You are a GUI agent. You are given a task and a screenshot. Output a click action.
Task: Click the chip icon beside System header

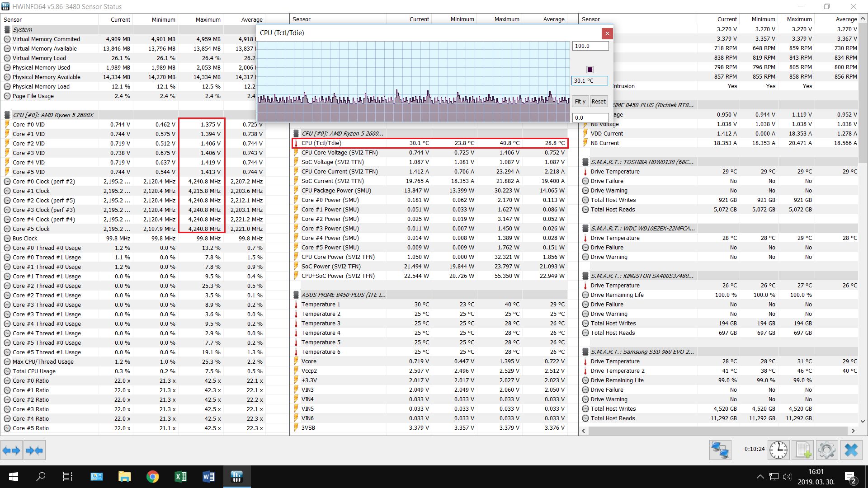click(7, 29)
